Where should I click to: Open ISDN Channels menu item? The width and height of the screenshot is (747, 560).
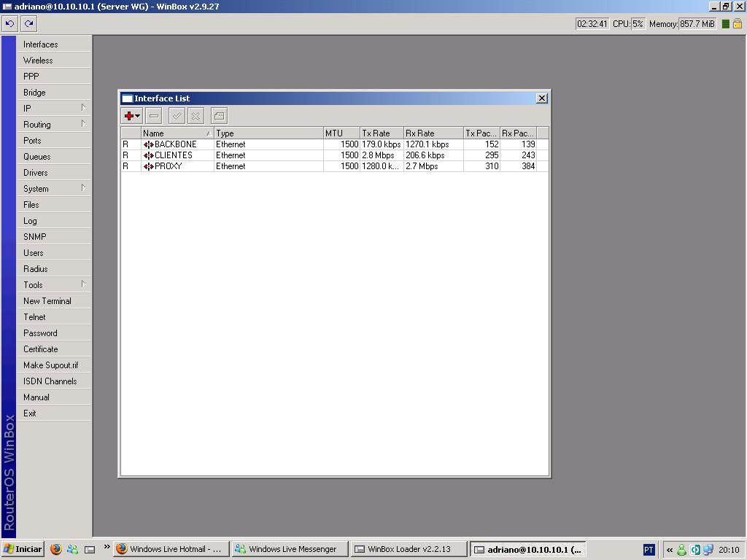(x=54, y=381)
